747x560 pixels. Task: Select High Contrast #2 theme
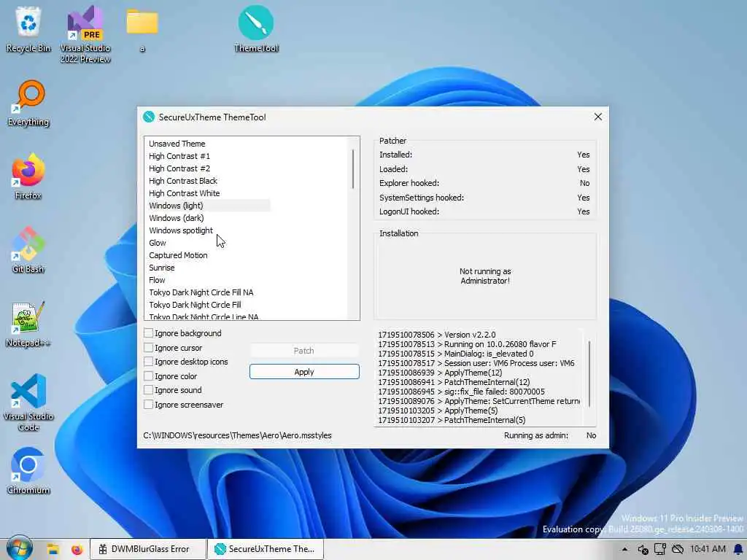pyautogui.click(x=179, y=168)
